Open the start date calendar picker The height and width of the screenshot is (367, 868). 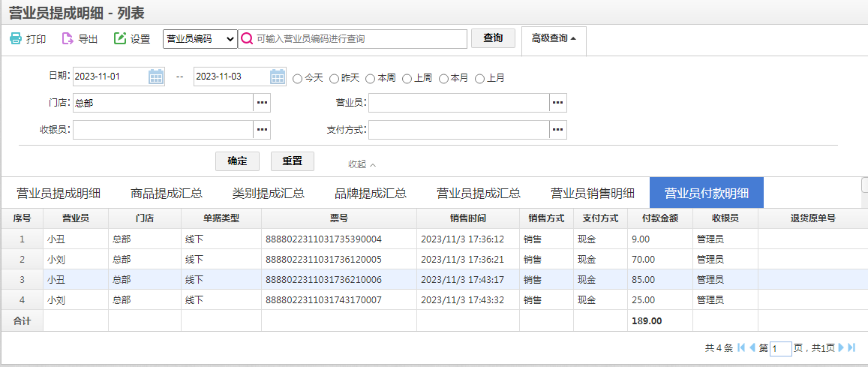pyautogui.click(x=156, y=77)
